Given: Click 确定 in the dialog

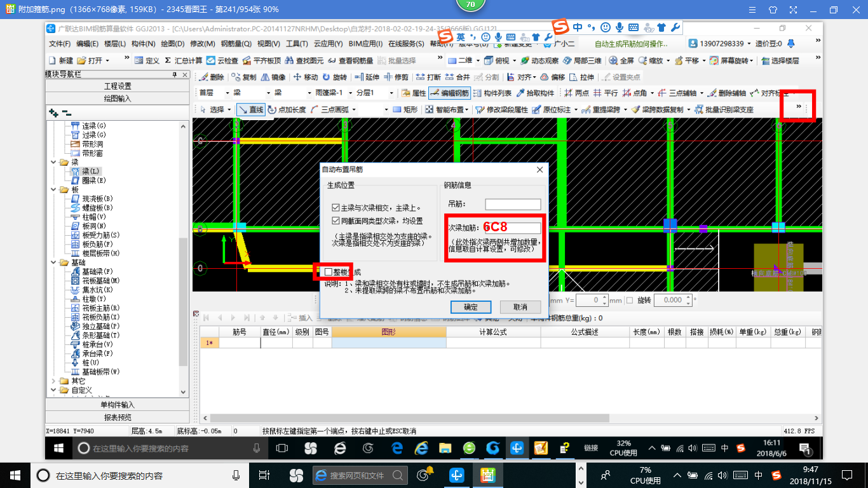Looking at the screenshot, I should [470, 307].
